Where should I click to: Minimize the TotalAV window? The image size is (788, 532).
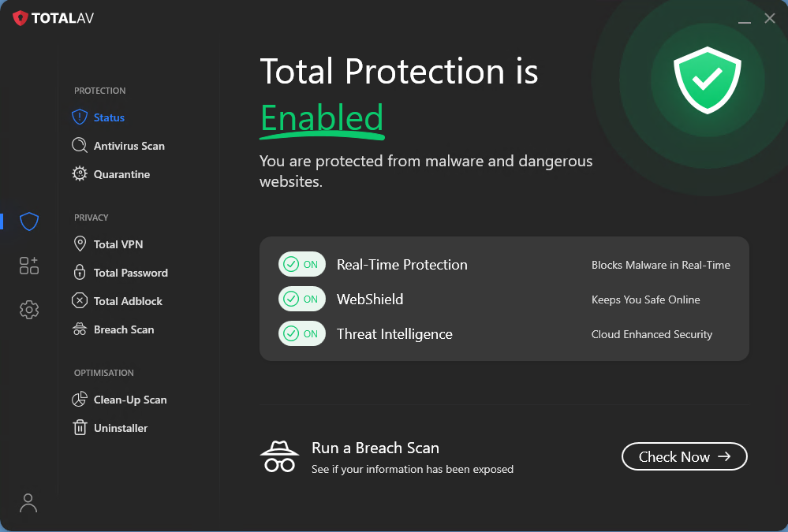pos(744,20)
